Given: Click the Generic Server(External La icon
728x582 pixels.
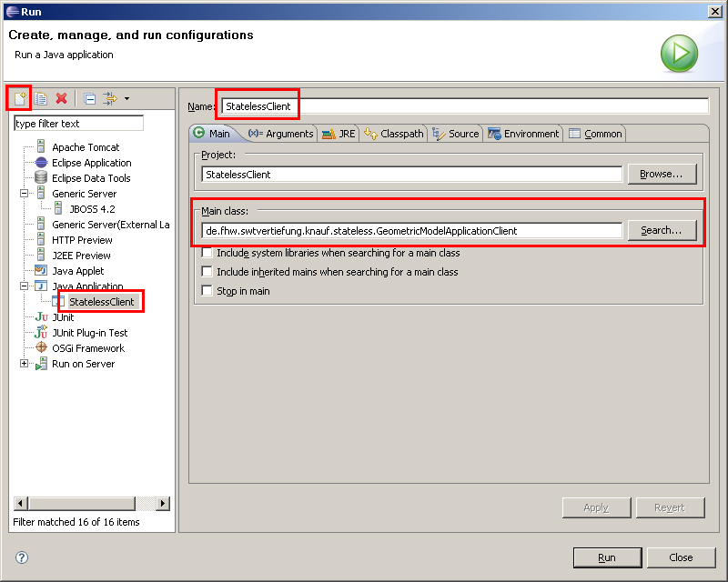Looking at the screenshot, I should 41,225.
